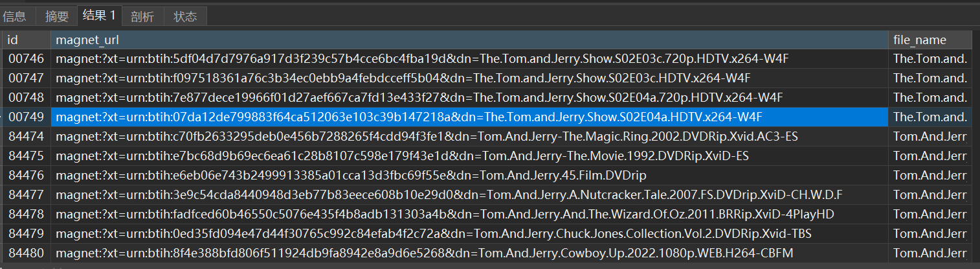
Task: Select the Chuck.Jones.Collection magnet URL cell
Action: 434,233
